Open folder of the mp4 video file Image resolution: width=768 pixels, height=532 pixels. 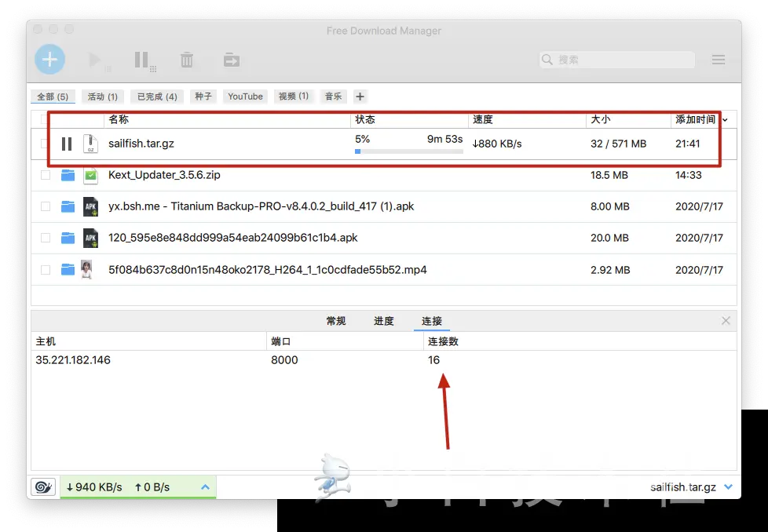pyautogui.click(x=68, y=269)
